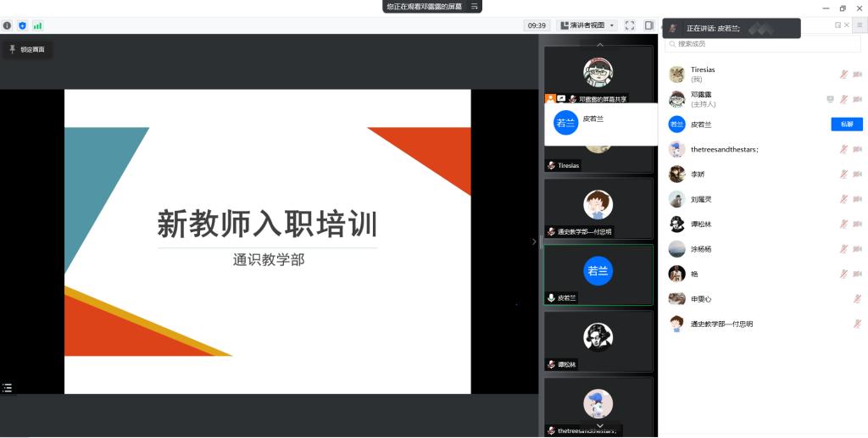Open the list icon at bottom left

pos(8,388)
